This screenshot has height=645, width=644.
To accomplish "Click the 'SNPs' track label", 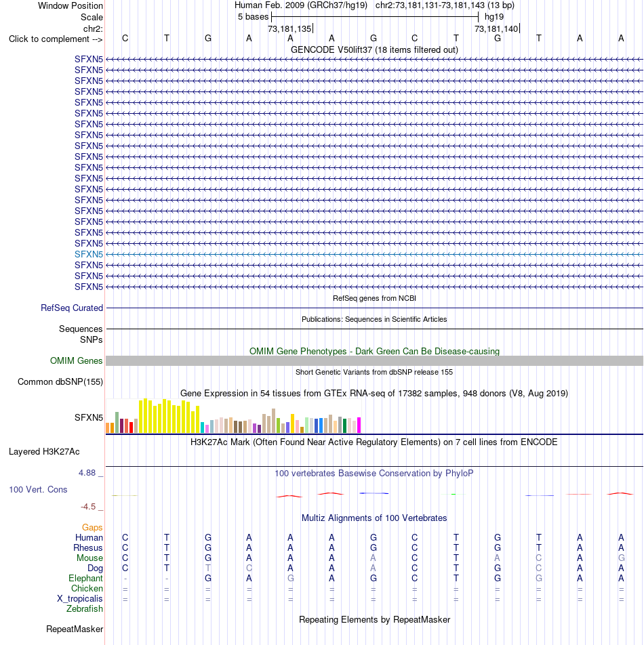I will 92,340.
